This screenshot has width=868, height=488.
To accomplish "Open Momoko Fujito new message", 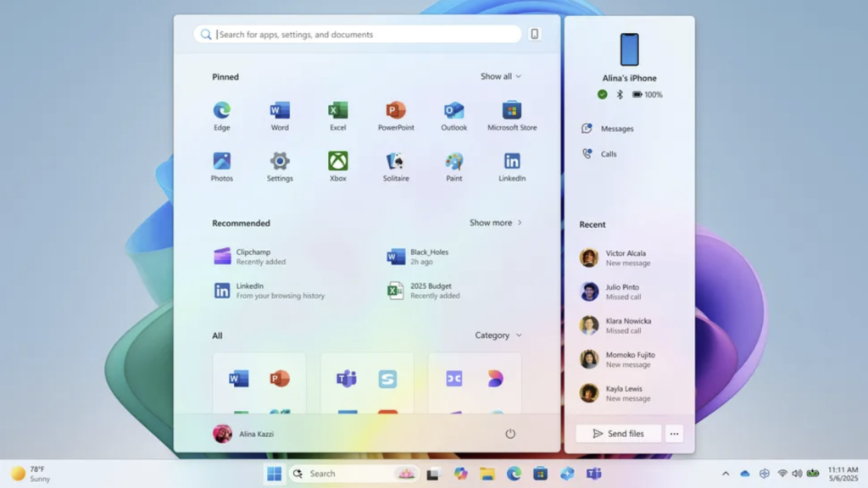I will [618, 359].
